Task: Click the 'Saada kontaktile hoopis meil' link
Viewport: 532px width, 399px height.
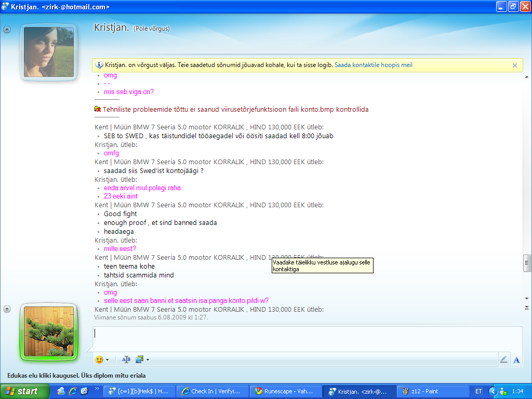Action: (373, 65)
